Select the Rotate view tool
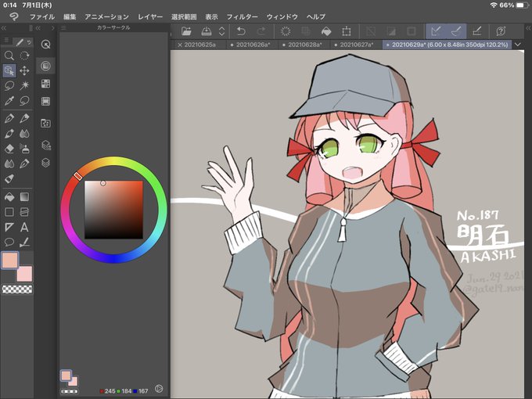The width and height of the screenshot is (532, 399). [x=24, y=56]
